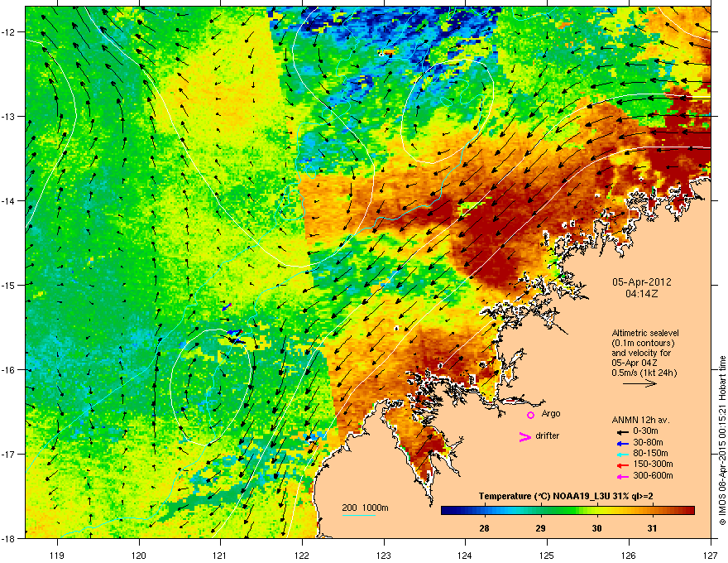728x563 pixels.
Task: Click the cyan 80-150m legend arrow
Action: tap(623, 455)
